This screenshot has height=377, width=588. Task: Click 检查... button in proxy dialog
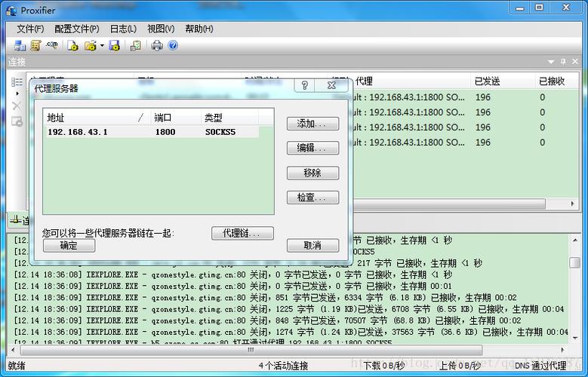312,198
